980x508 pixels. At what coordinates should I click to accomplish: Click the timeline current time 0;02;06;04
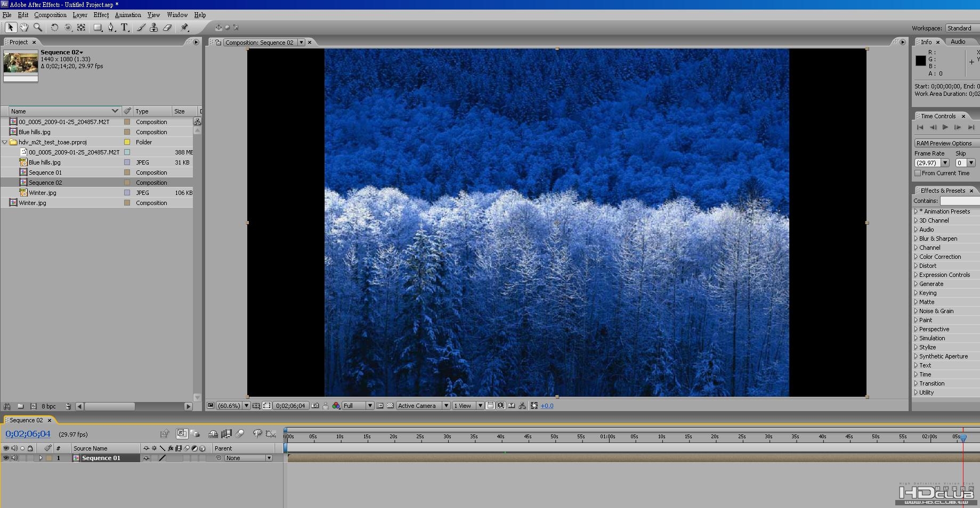(28, 434)
